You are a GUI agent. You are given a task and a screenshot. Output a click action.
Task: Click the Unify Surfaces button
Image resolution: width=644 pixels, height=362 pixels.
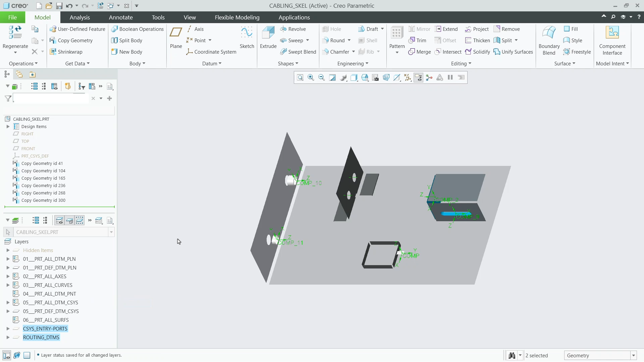pos(513,52)
